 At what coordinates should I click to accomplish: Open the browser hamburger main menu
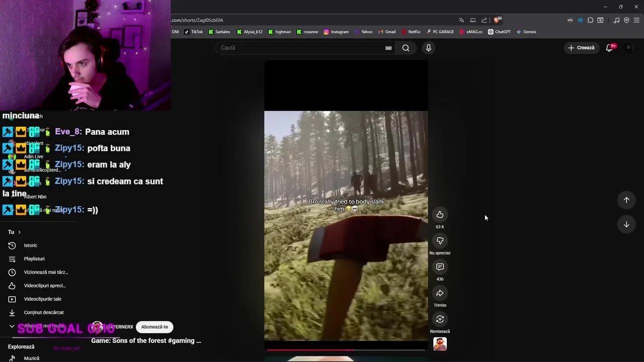click(x=636, y=20)
